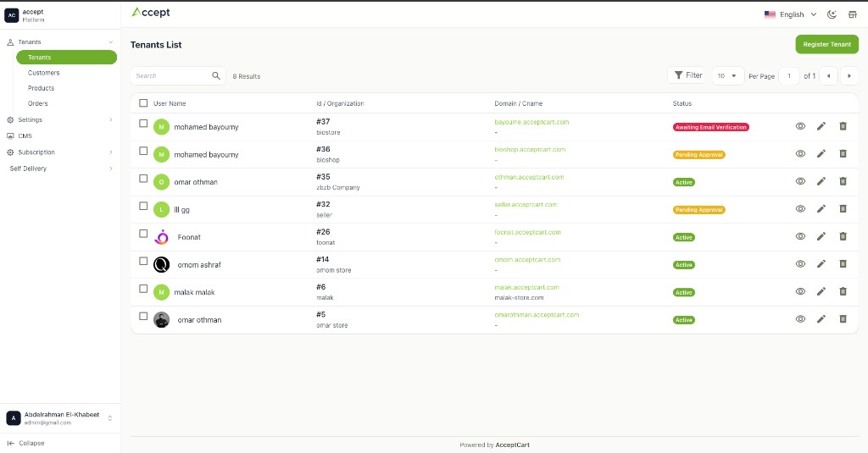Edit tenant #32 seller pencil icon

(x=821, y=208)
